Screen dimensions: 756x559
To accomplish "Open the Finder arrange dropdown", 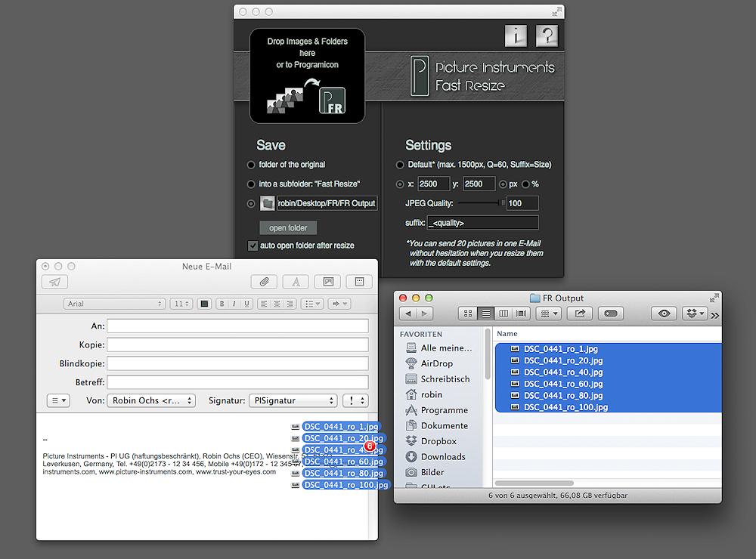I will (x=549, y=313).
